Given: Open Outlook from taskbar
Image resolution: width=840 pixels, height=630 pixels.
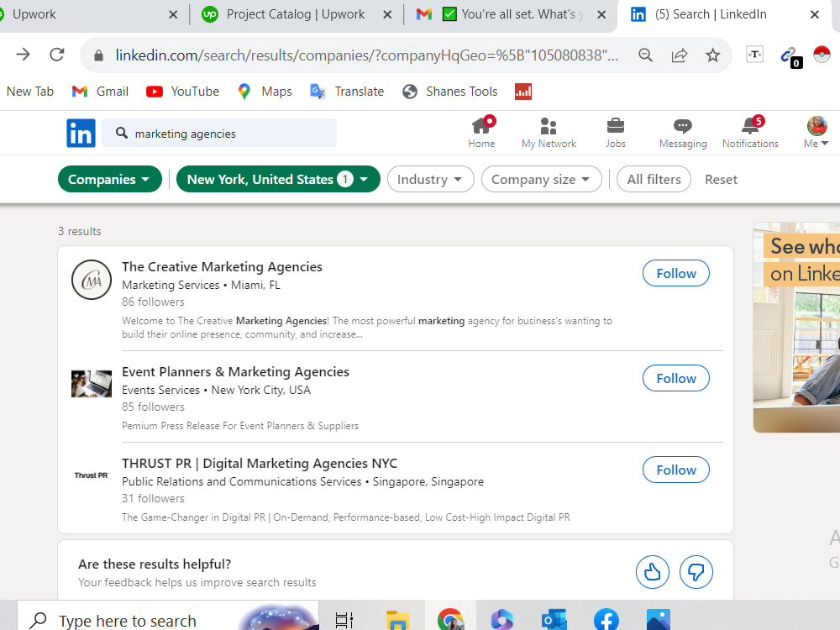Looking at the screenshot, I should (x=554, y=620).
